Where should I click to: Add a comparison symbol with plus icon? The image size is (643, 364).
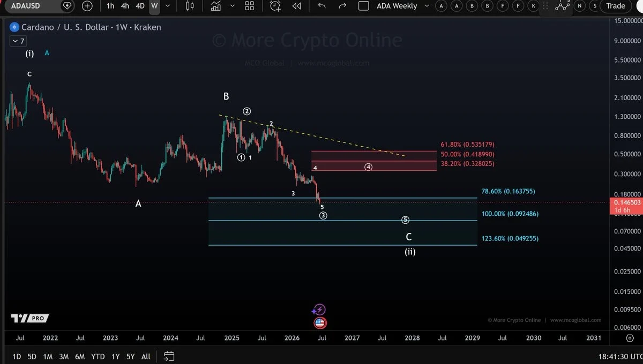(x=87, y=6)
